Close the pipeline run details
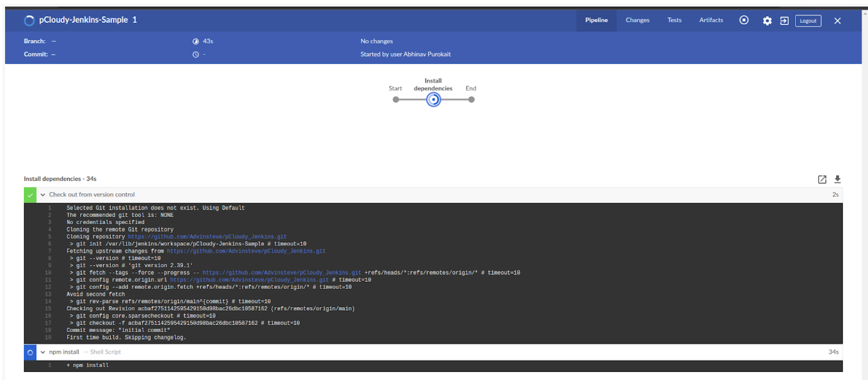The image size is (868, 380). coord(837,21)
